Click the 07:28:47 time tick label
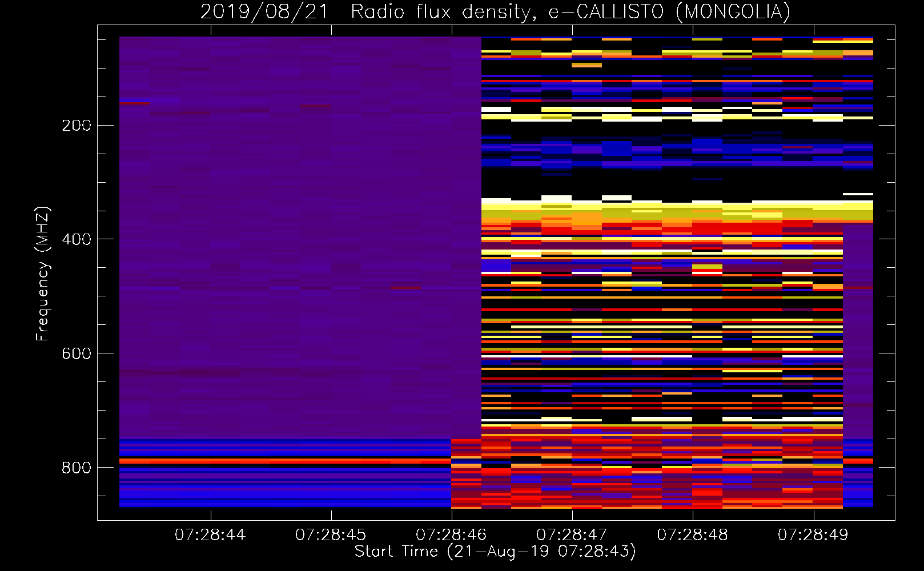The height and width of the screenshot is (571, 924). pos(572,535)
